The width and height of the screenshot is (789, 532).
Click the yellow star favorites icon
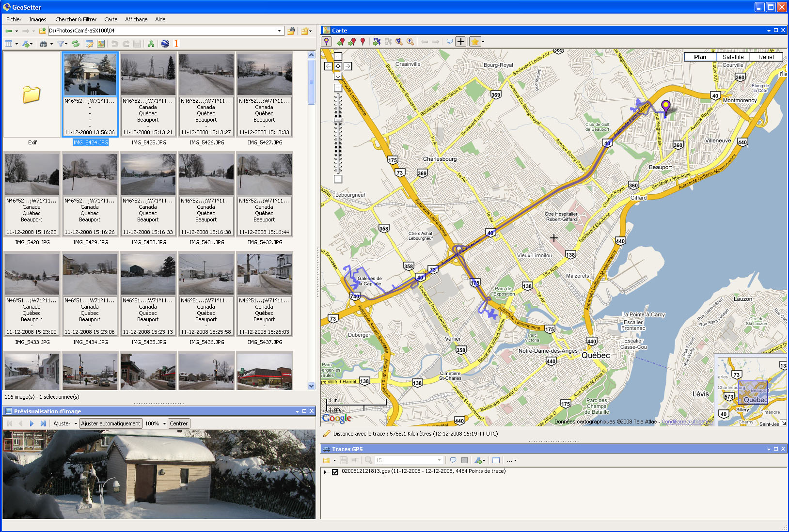click(475, 42)
